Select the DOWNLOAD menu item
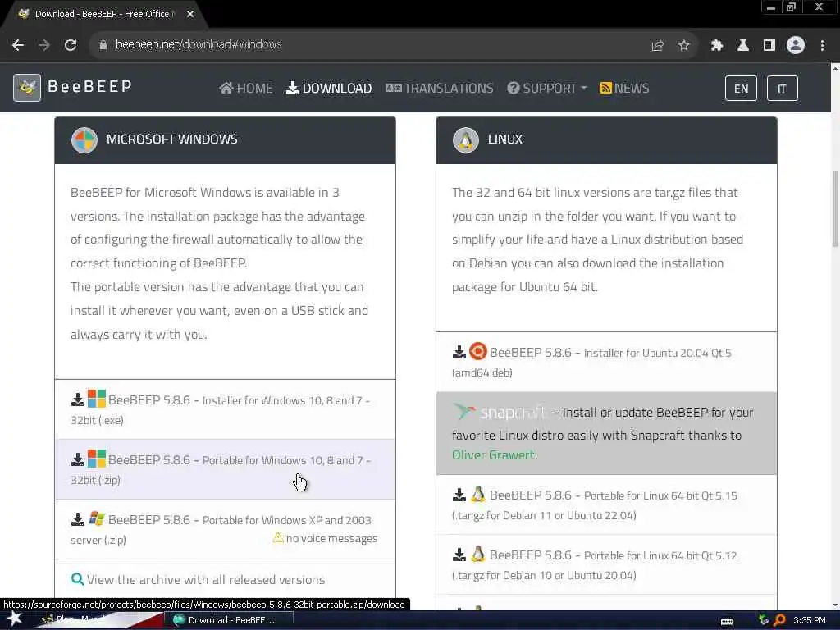Screen dimensions: 840x630 pos(329,89)
